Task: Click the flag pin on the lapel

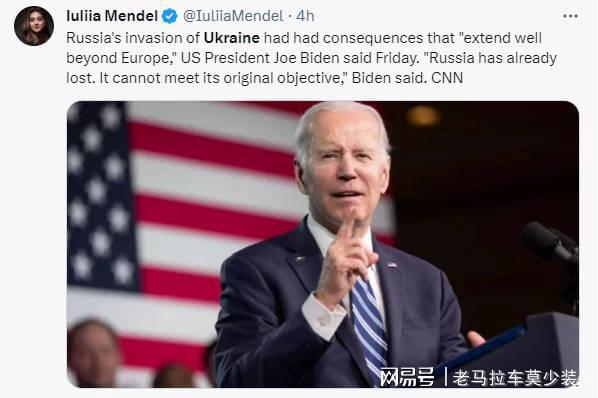Action: pos(392,265)
